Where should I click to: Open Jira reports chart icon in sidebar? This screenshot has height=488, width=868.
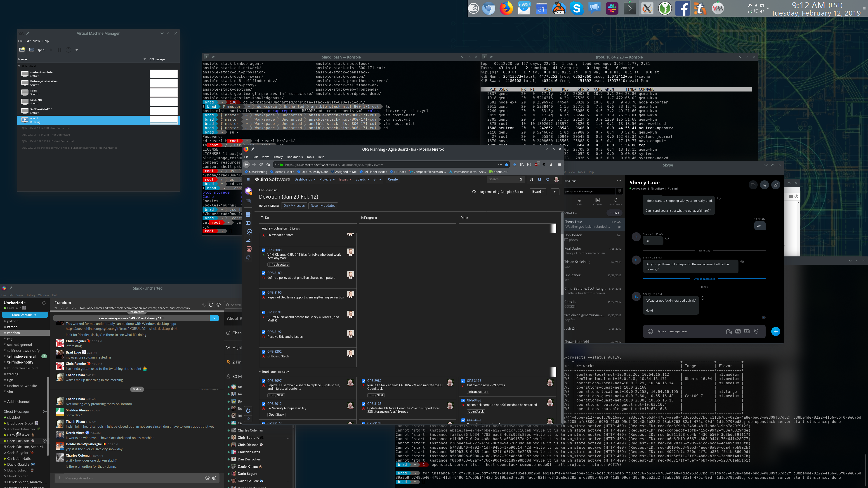pos(248,240)
